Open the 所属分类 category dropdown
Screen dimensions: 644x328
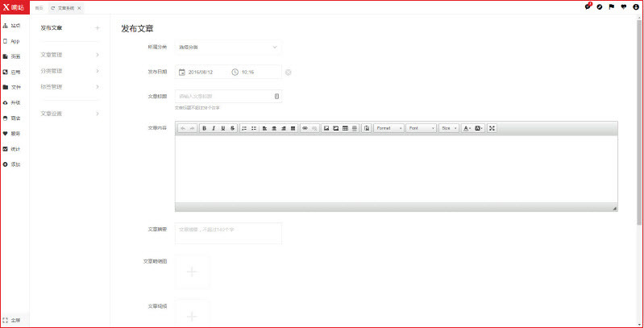pyautogui.click(x=228, y=48)
